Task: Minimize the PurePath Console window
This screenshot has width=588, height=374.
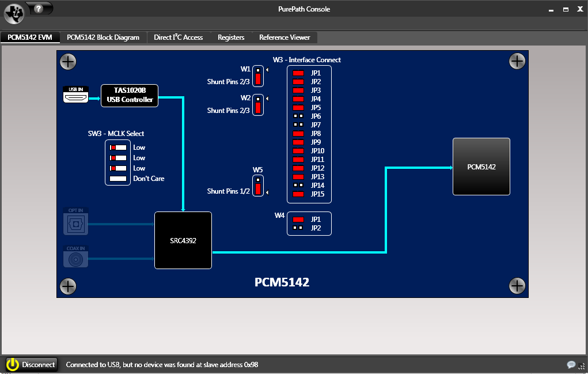Action: pos(551,10)
